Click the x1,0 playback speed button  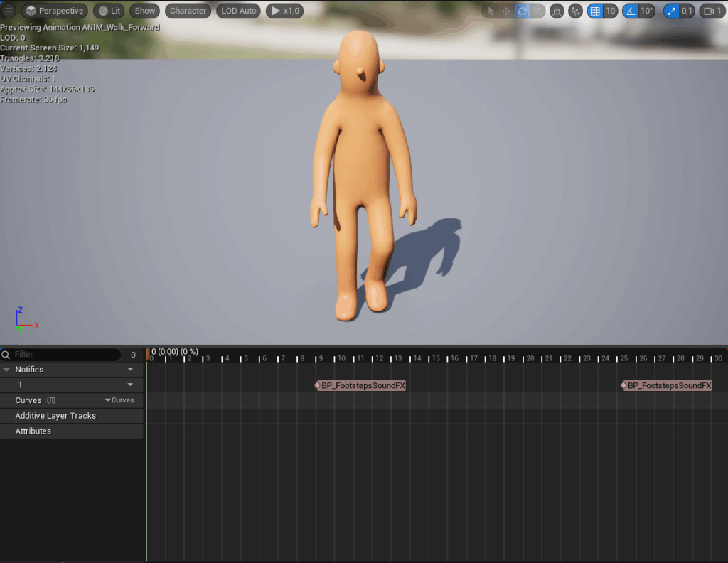(285, 11)
